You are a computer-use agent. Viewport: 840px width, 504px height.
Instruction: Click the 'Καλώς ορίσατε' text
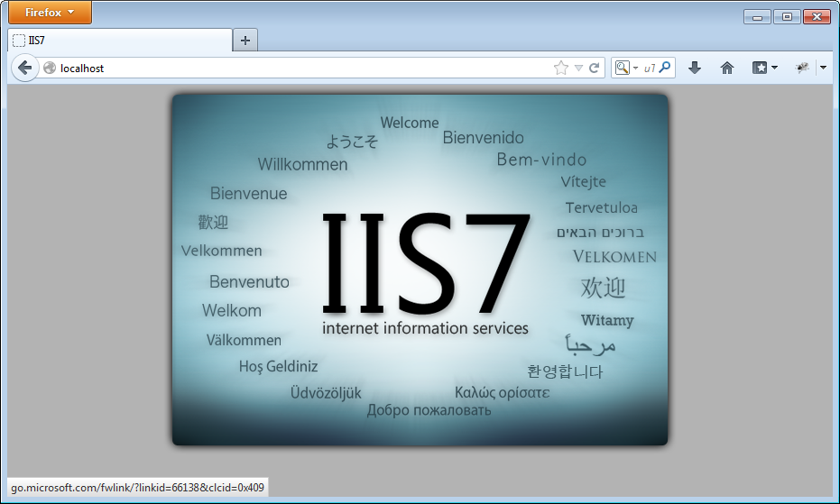502,392
